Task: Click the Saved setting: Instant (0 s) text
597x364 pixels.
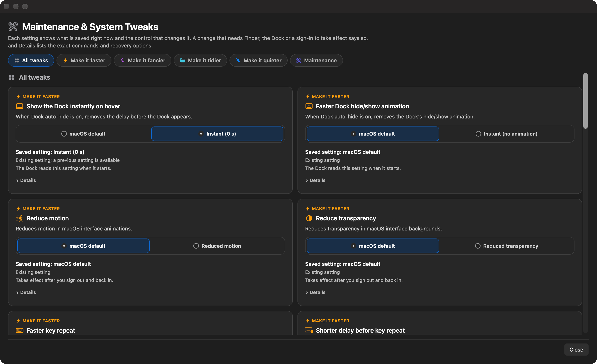Action: (50, 152)
